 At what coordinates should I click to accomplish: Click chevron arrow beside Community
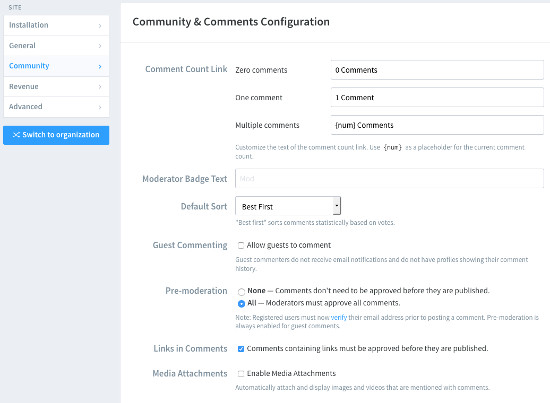click(x=100, y=66)
